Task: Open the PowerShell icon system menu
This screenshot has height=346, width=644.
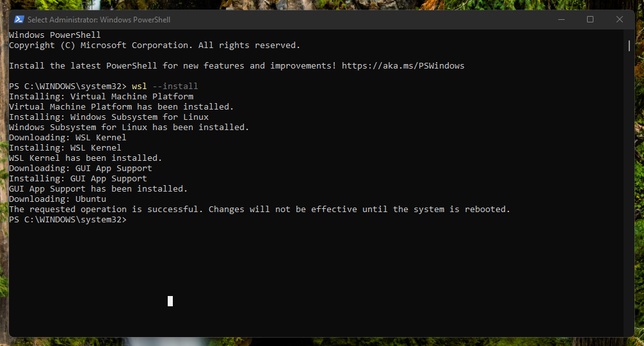Action: click(x=19, y=20)
